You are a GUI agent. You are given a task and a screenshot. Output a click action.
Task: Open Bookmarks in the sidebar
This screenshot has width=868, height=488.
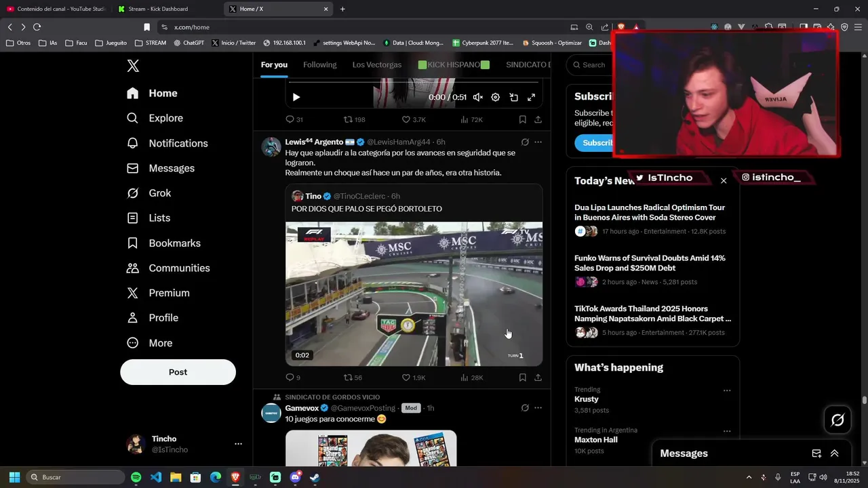pyautogui.click(x=163, y=243)
